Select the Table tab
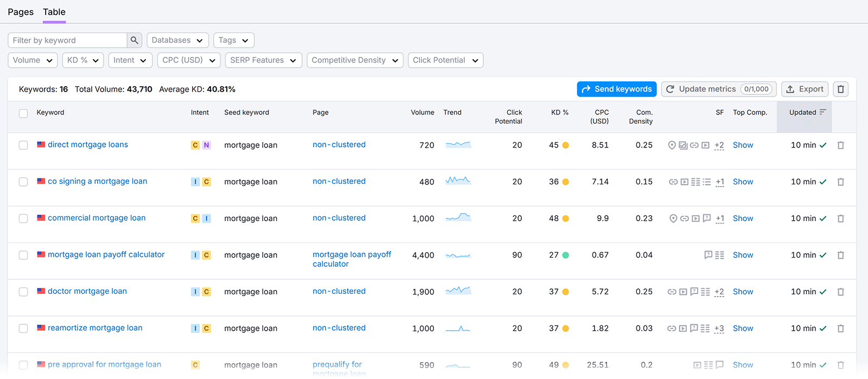 [54, 12]
